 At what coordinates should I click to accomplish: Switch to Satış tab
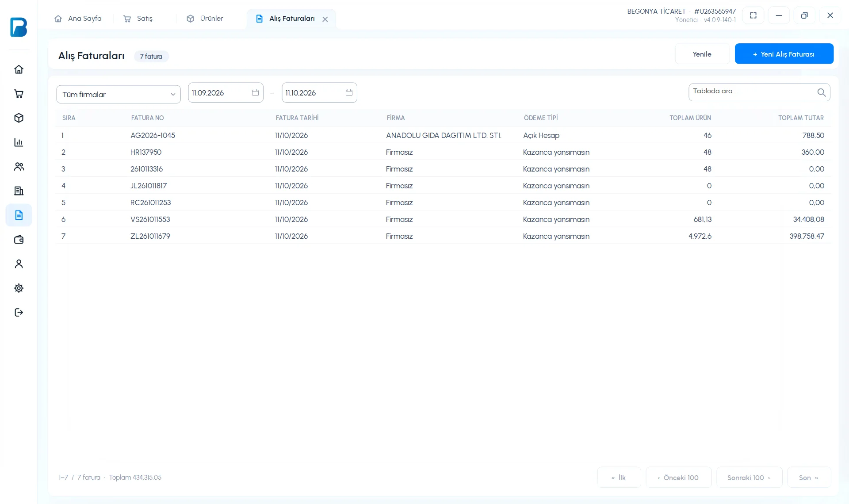pos(138,19)
